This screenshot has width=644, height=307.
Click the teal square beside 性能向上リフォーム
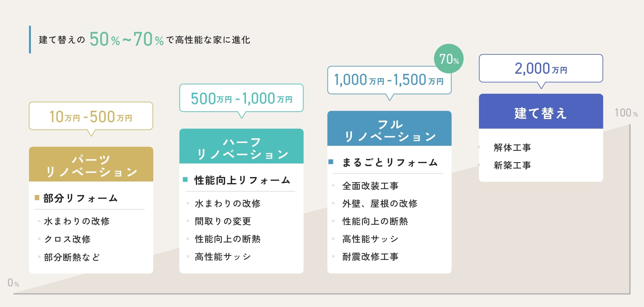click(x=185, y=180)
